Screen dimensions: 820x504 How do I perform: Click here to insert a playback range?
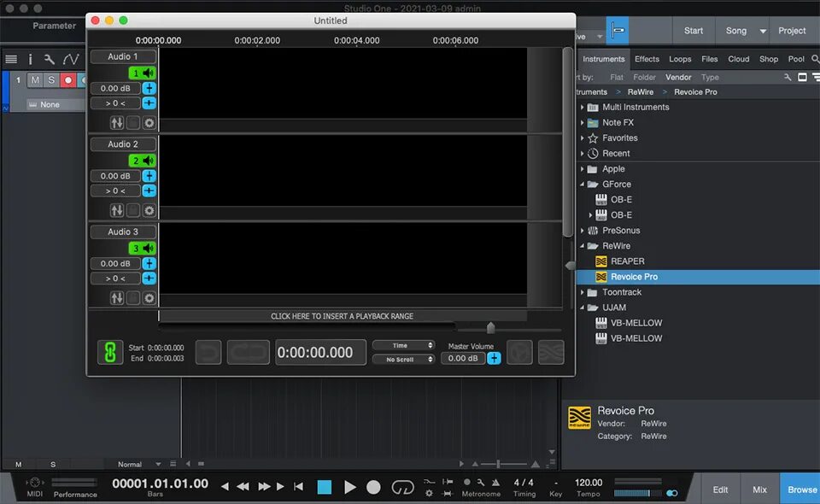point(342,316)
